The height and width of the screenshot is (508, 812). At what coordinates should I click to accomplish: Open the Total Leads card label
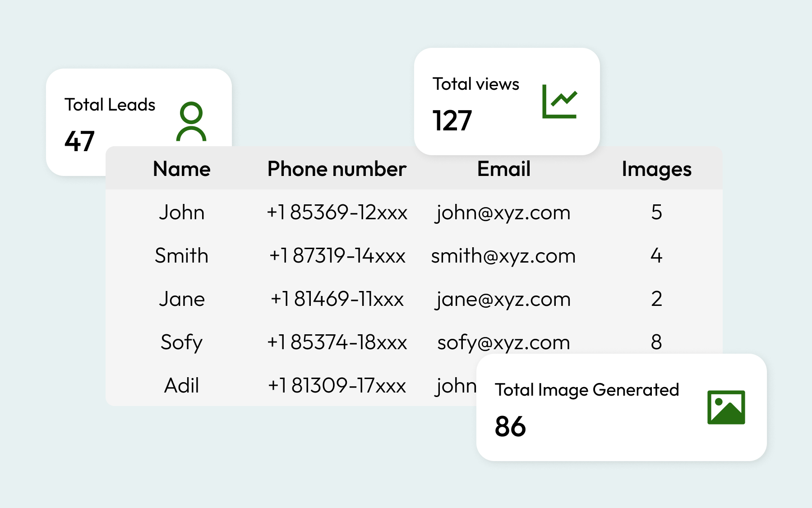(110, 105)
